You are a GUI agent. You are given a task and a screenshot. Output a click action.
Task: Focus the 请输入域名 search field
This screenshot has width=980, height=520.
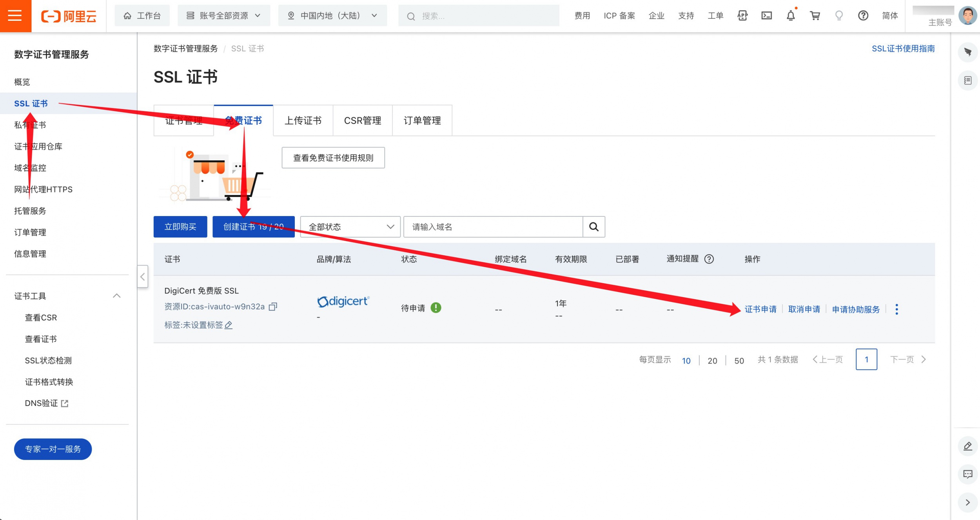493,227
